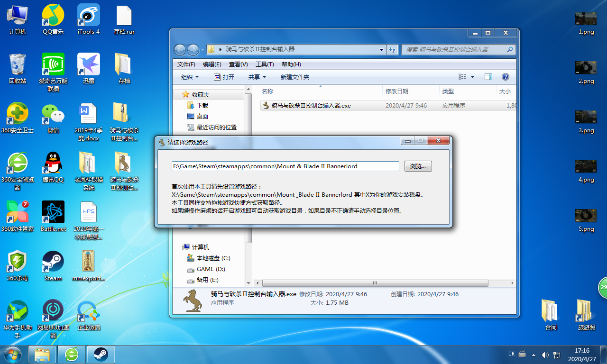Sort by 类型 column header

(x=448, y=91)
